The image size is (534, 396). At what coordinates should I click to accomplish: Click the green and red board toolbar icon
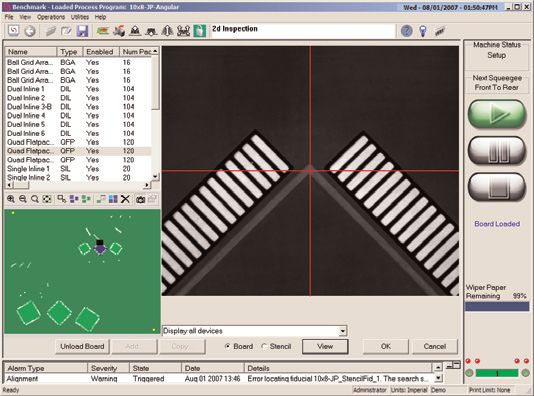click(x=103, y=31)
